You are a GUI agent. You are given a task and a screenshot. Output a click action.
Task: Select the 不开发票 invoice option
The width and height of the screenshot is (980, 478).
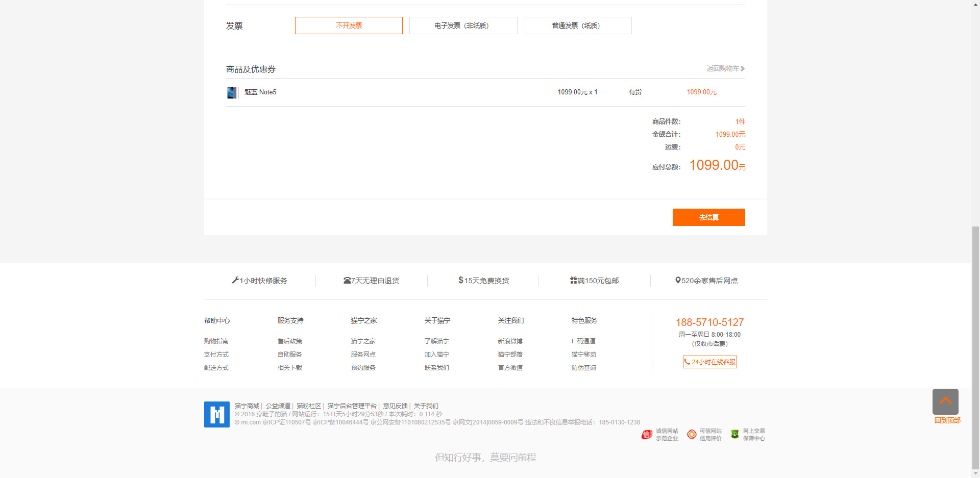pyautogui.click(x=349, y=26)
